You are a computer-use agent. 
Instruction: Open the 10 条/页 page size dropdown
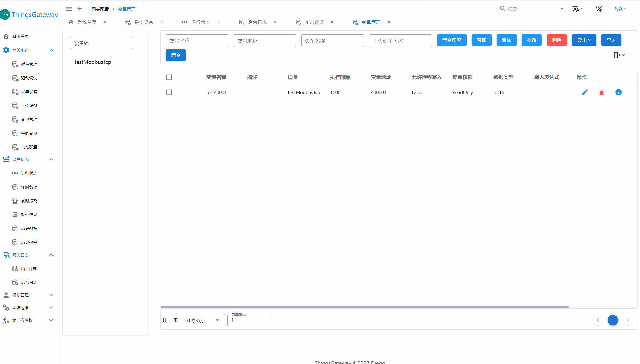click(202, 320)
